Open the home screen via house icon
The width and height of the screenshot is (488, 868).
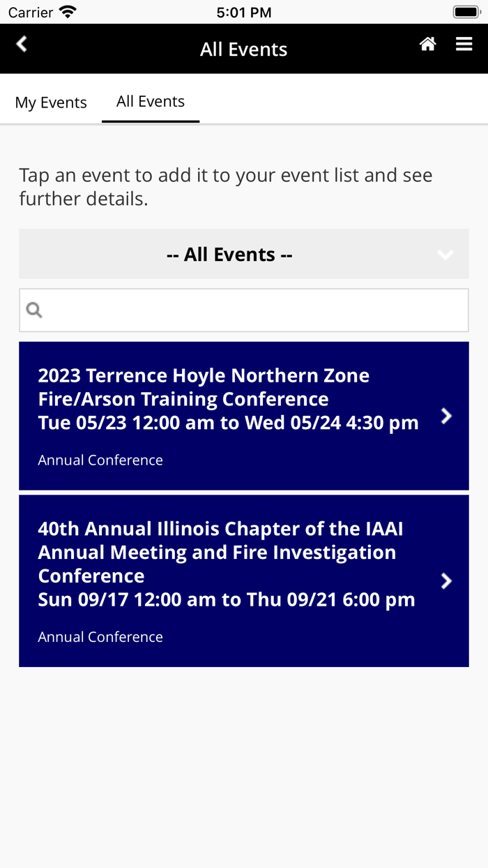(x=427, y=43)
